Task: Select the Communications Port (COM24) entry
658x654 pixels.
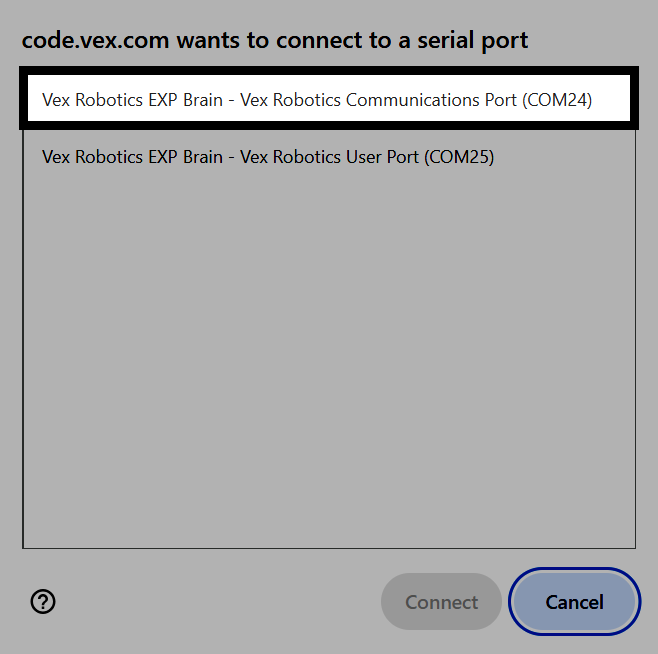Action: coord(329,100)
